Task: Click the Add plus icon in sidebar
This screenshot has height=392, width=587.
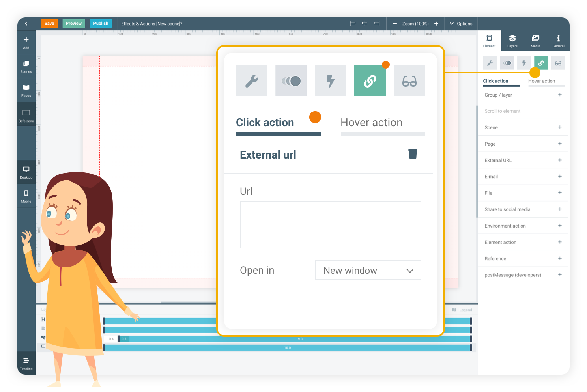Action: (x=26, y=42)
